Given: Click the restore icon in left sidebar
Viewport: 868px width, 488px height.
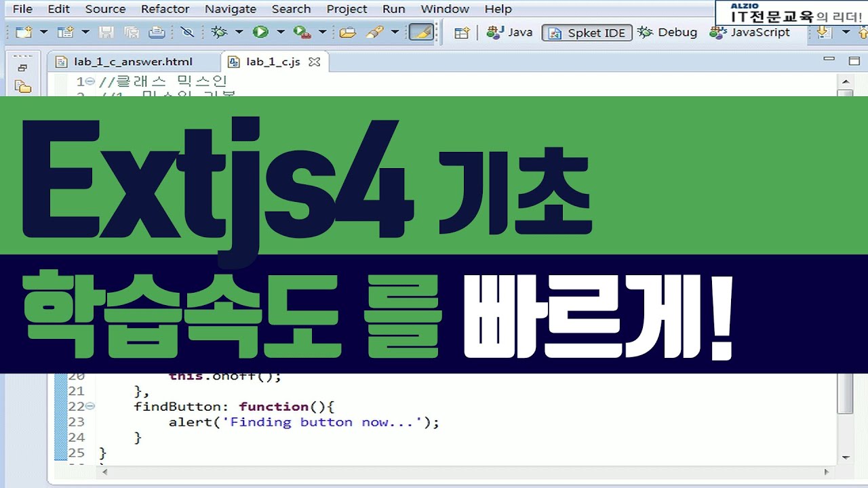Looking at the screenshot, I should point(23,68).
